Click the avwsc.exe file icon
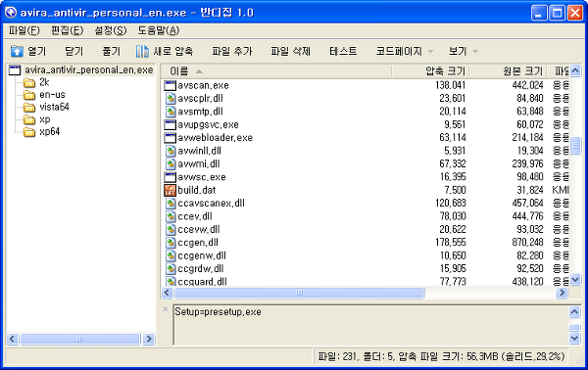 171,177
